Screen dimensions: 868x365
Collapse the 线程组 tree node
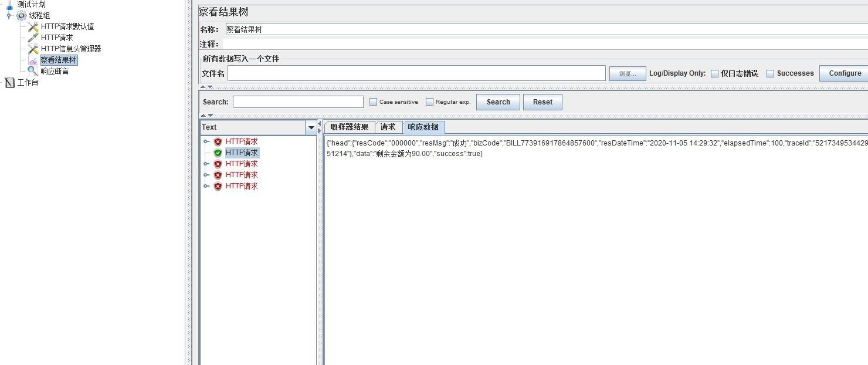[x=9, y=16]
